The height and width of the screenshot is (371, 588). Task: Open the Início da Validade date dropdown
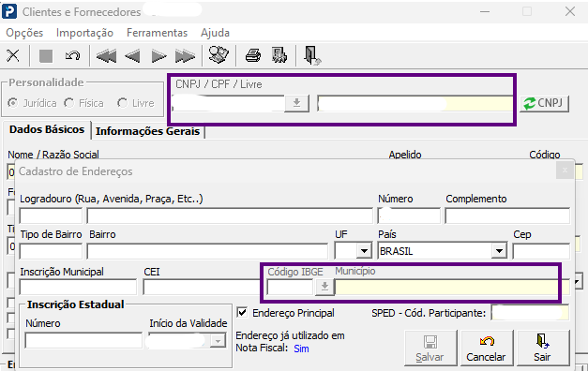click(x=218, y=341)
